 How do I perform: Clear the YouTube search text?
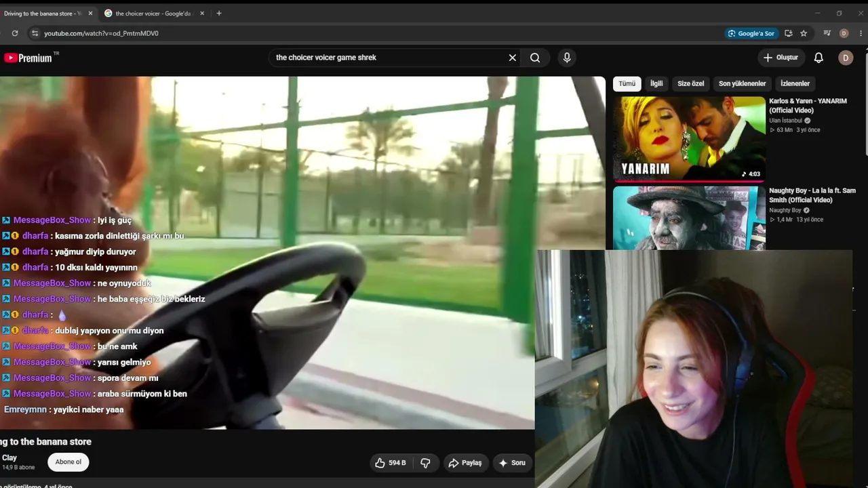coord(513,58)
